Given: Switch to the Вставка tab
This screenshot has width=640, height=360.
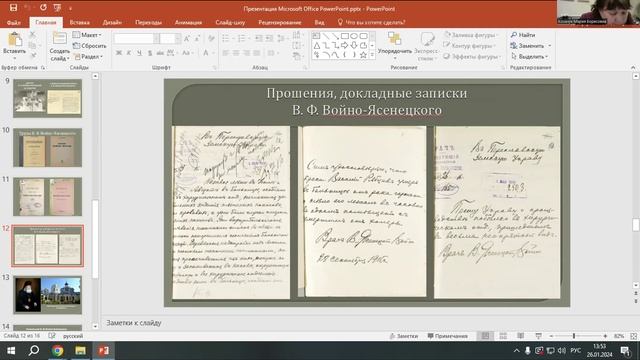Looking at the screenshot, I should pos(80,22).
